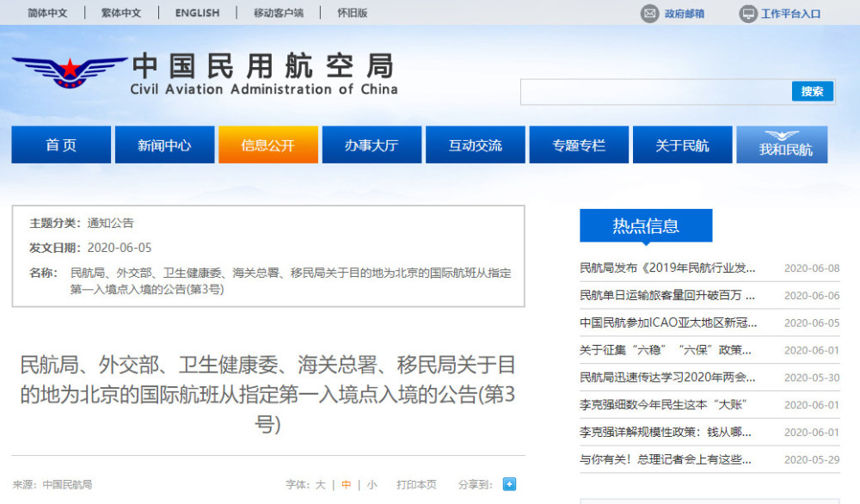Open 专题专栏 nav tab
This screenshot has width=860, height=504.
[579, 144]
